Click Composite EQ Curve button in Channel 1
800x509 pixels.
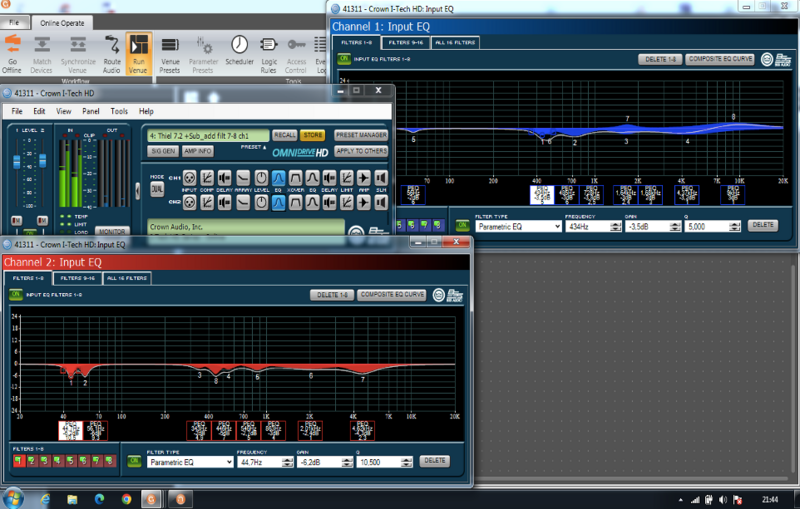click(719, 59)
